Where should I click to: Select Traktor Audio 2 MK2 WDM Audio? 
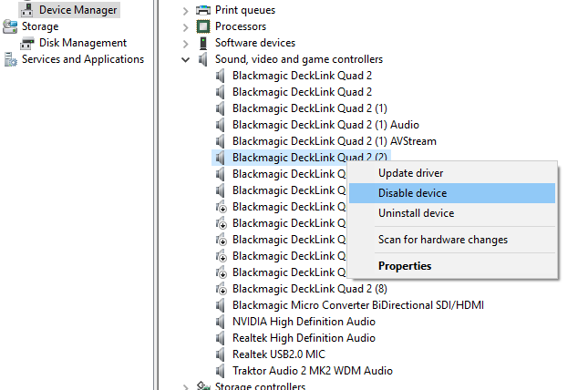(313, 371)
